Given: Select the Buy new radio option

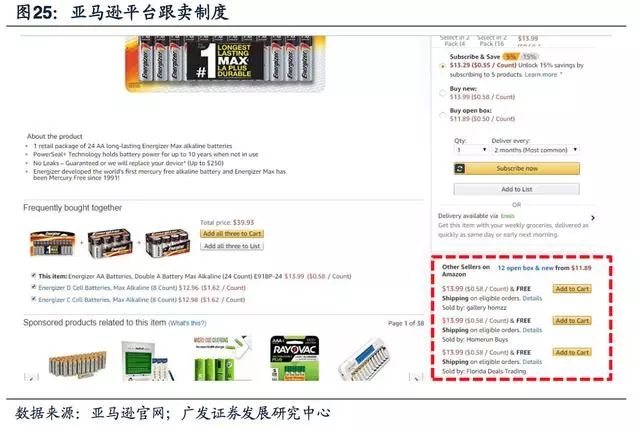Looking at the screenshot, I should tap(442, 93).
